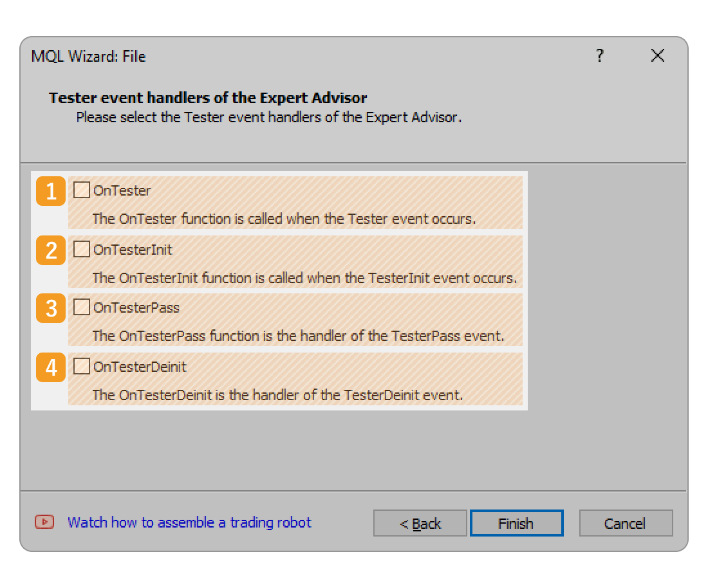Open 'Watch how to assemble a trading robot' link
The width and height of the screenshot is (708, 588).
[x=189, y=522]
